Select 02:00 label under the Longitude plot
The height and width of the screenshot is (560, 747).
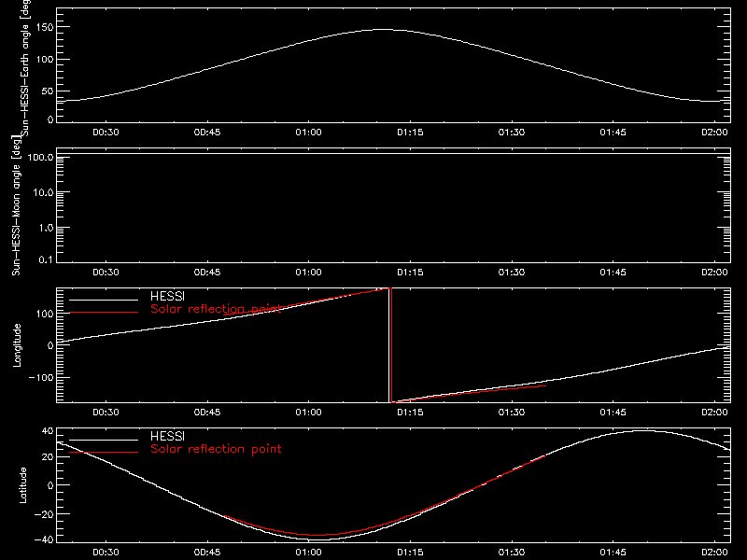[714, 412]
